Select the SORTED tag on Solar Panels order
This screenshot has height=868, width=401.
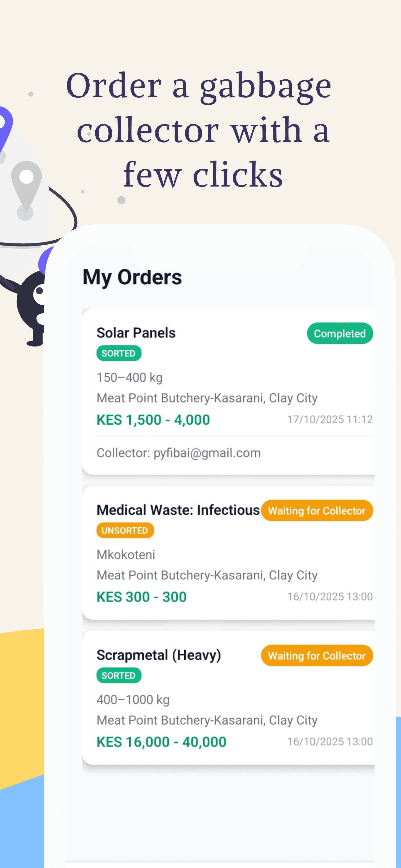coord(118,353)
